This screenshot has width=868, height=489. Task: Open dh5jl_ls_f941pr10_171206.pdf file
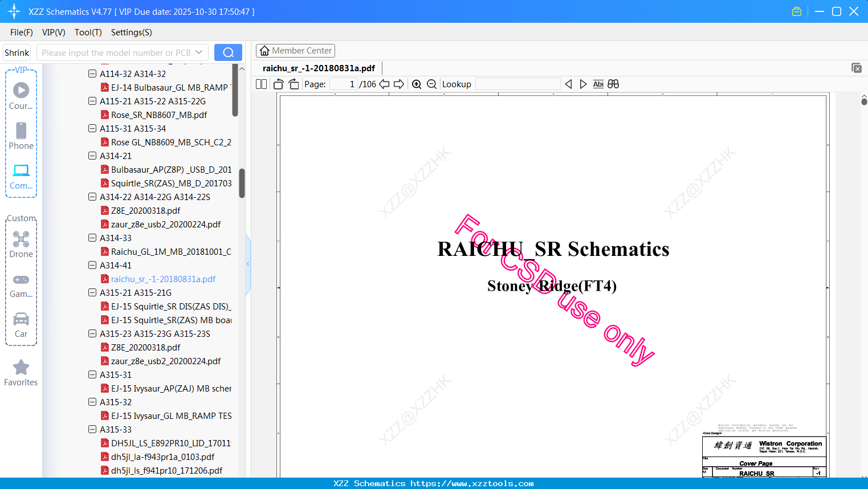coord(166,470)
